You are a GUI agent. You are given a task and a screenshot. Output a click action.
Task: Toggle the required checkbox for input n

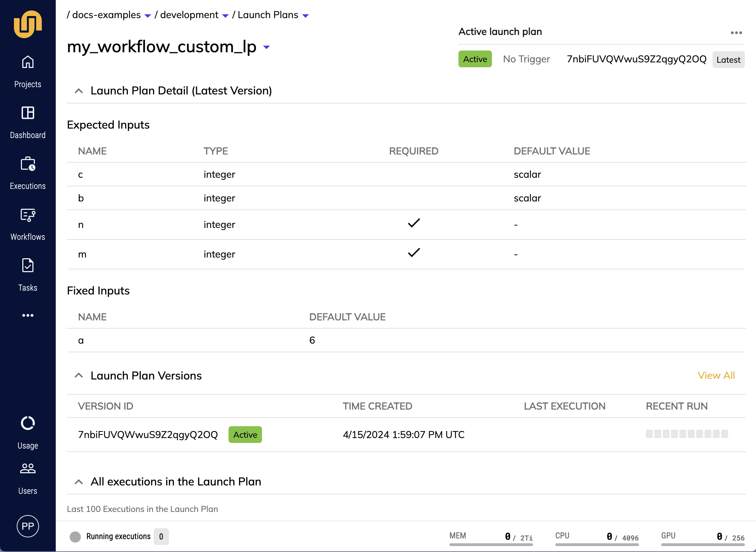click(414, 224)
